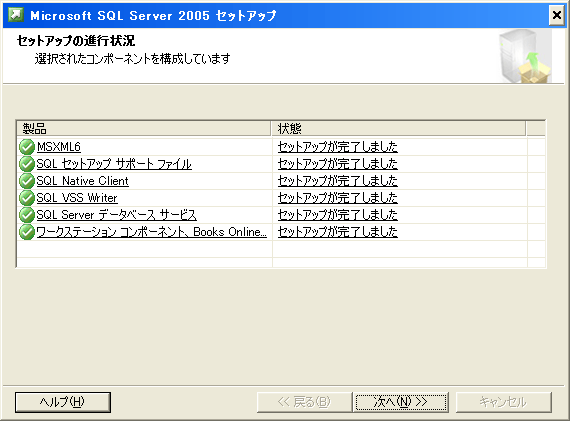This screenshot has width=570, height=421.
Task: Click the green check icon beside MSXML6
Action: (x=27, y=147)
